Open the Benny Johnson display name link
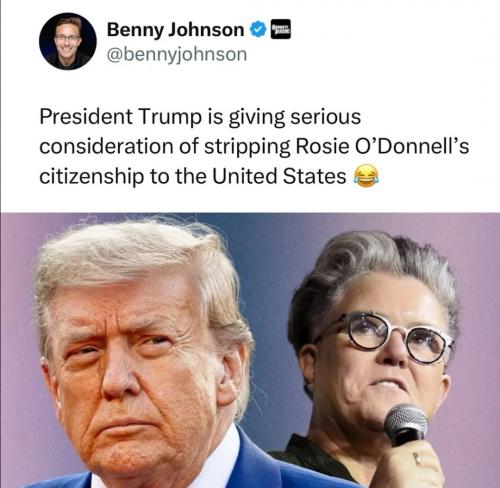The image size is (500, 488). 175,30
